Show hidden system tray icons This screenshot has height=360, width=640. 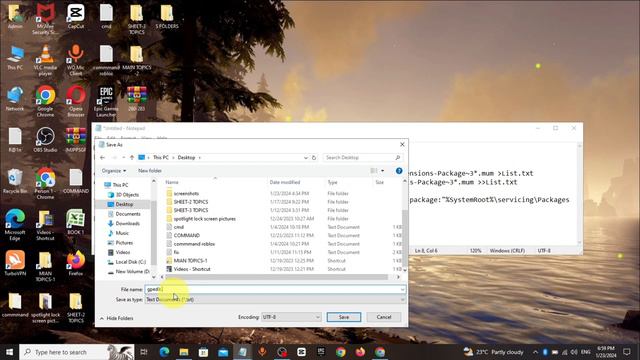click(x=535, y=352)
